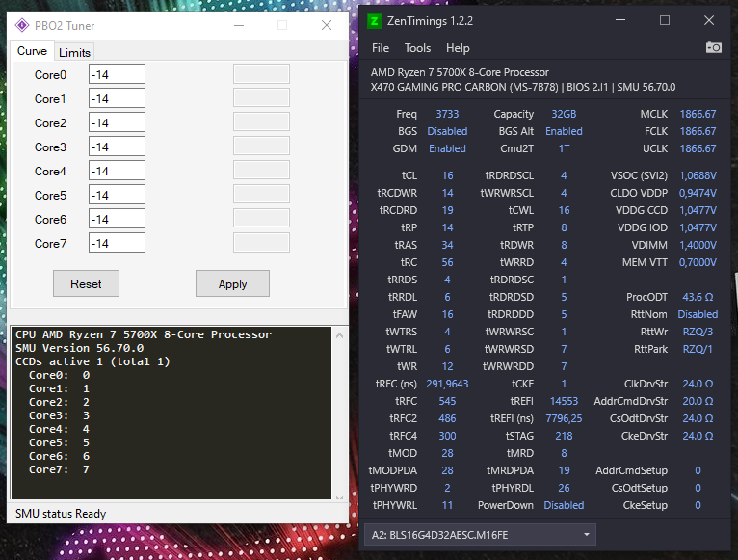
Task: Click the ProcODT value 43.6 Ω
Action: point(698,297)
